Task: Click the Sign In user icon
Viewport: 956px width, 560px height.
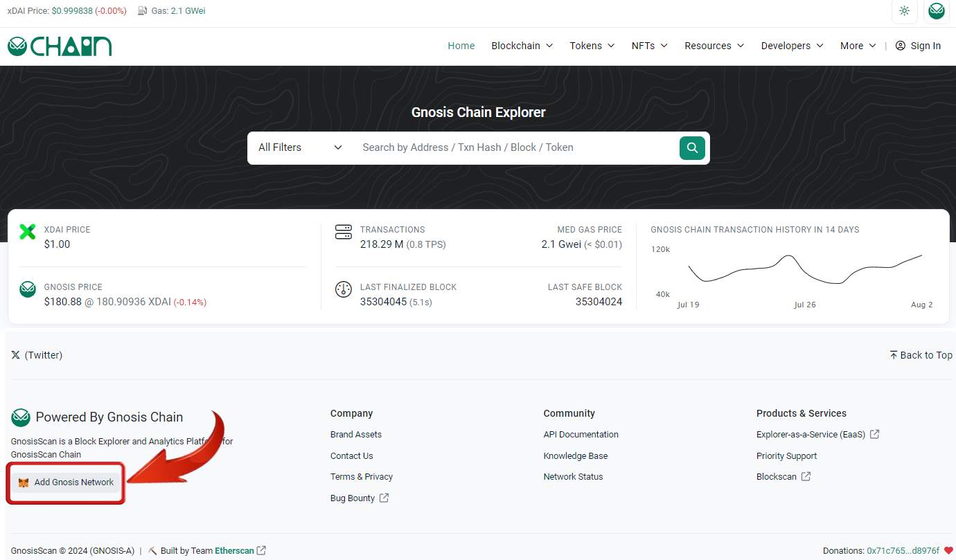Action: (901, 46)
